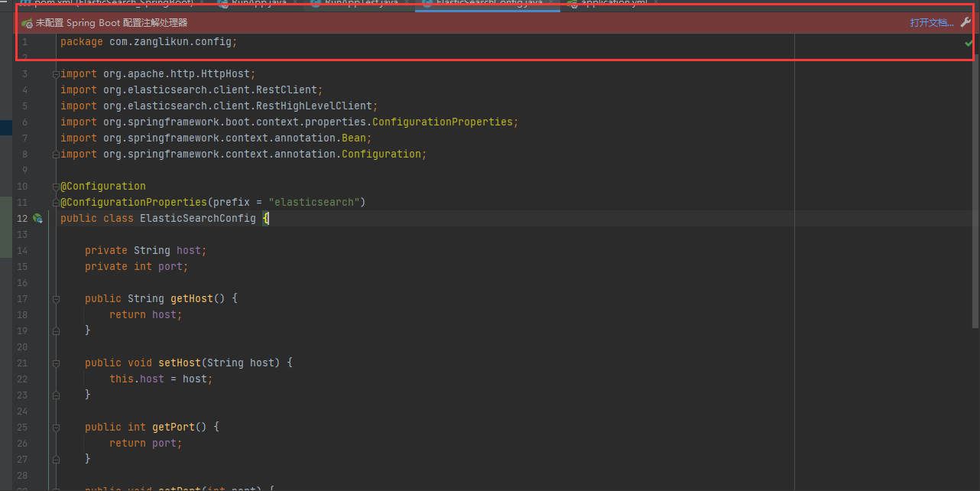Viewport: 980px width, 491px height.
Task: Switch to the RunAppTest.java tab
Action: [x=361, y=3]
